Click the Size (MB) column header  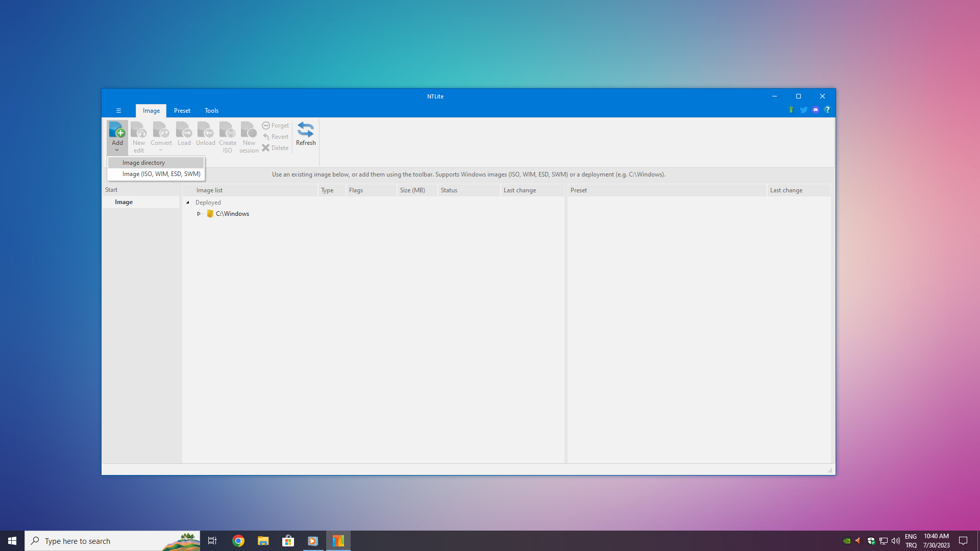pos(412,190)
